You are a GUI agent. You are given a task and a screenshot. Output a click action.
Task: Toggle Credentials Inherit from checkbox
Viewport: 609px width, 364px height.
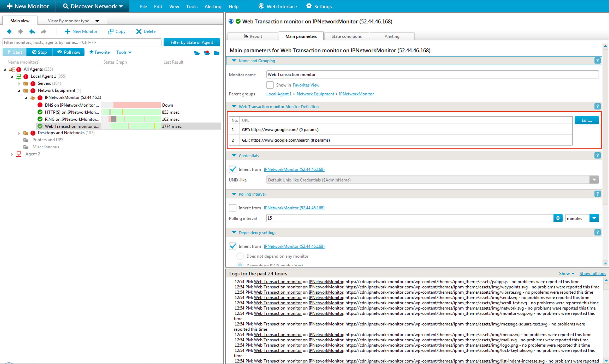tap(233, 169)
